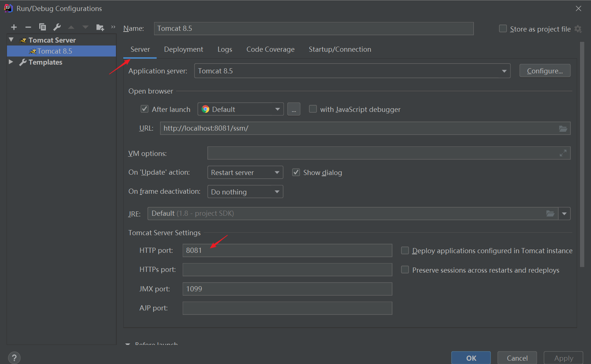
Task: Enable with JavaScript debugger option
Action: tap(313, 109)
